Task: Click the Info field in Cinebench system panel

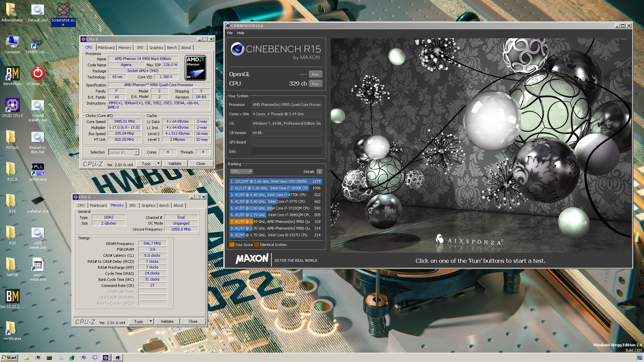Action: coord(287,152)
